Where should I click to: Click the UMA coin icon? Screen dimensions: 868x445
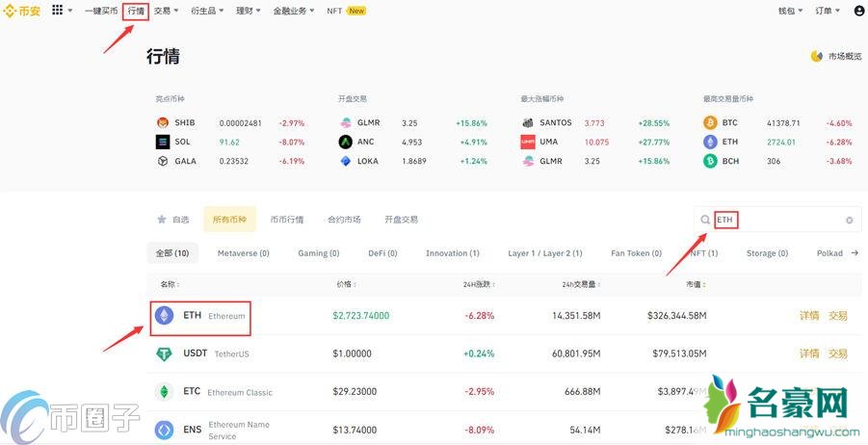coord(528,142)
